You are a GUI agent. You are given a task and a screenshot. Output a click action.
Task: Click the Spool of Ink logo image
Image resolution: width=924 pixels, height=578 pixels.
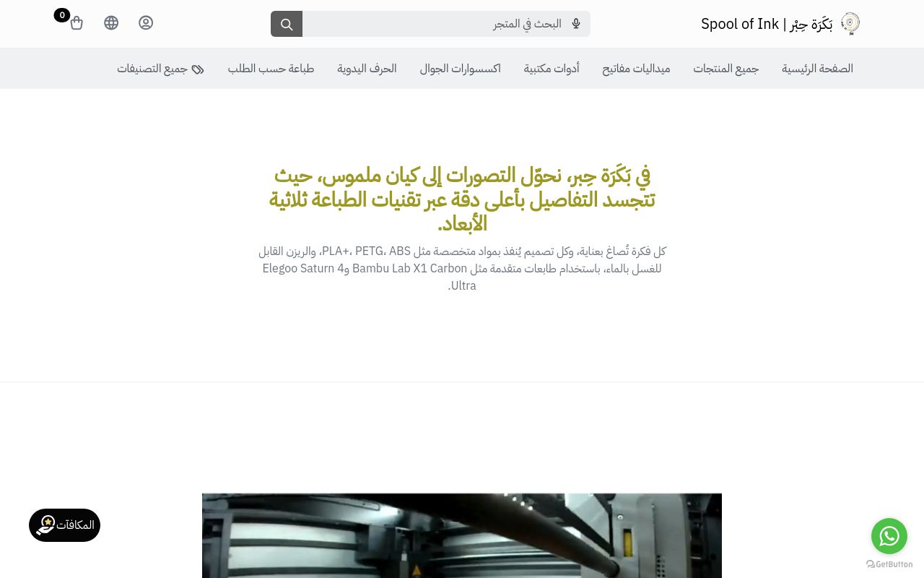coord(850,24)
